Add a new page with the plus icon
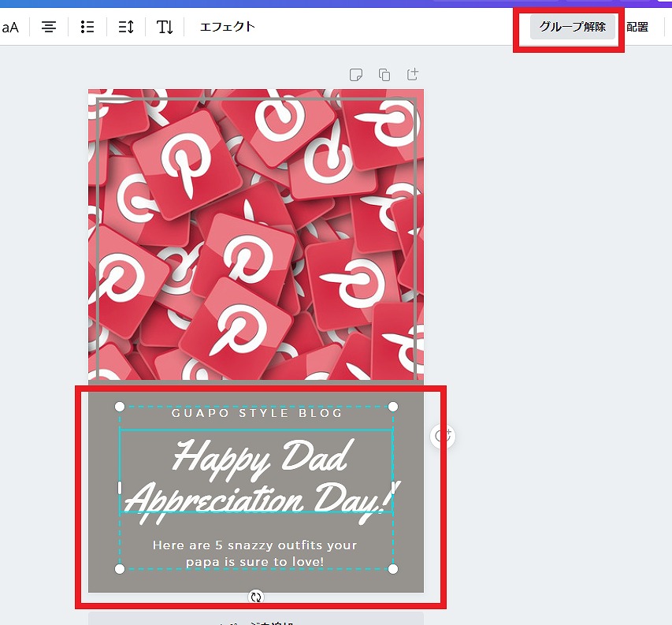Image resolution: width=672 pixels, height=625 pixels. (x=412, y=74)
